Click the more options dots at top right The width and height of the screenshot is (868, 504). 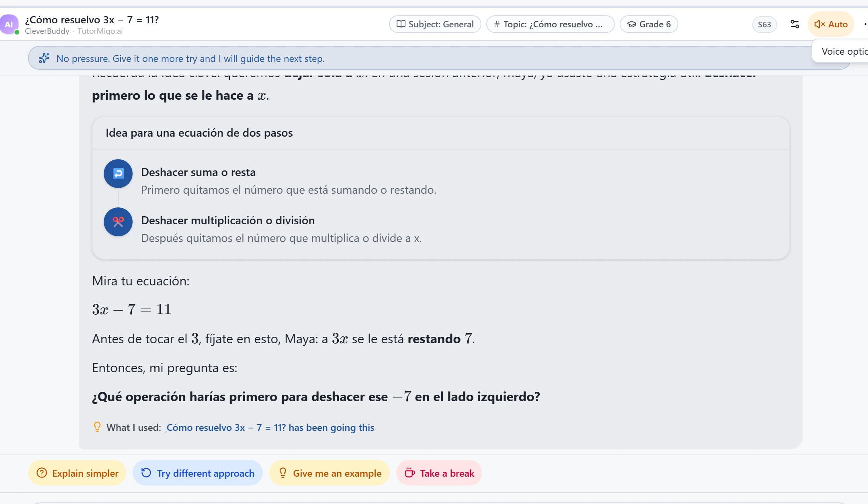coord(865,24)
